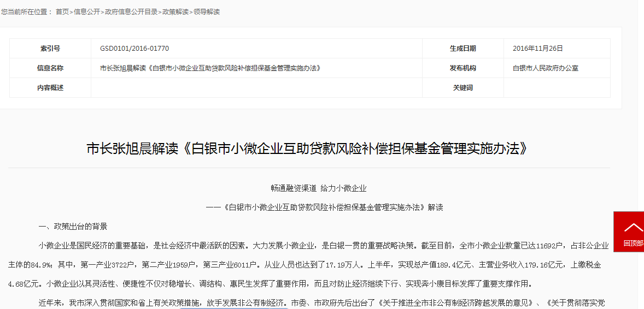
Task: Click the 内容概述 label cell
Action: (x=50, y=88)
